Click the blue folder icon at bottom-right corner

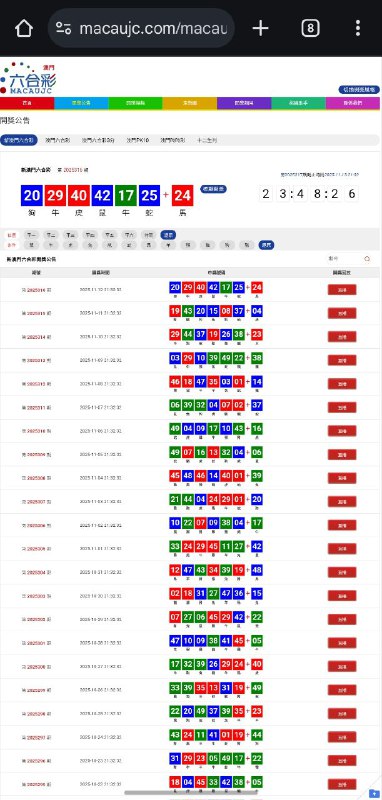tap(374, 794)
